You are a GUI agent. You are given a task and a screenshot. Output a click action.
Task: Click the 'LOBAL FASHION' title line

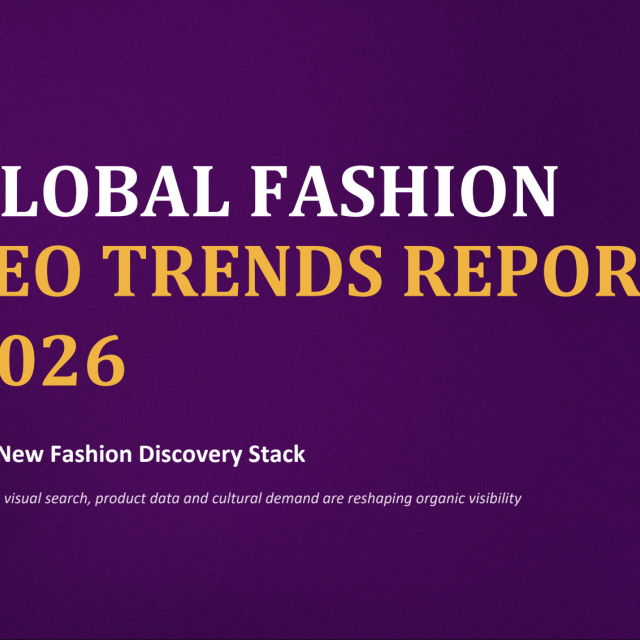[278, 191]
